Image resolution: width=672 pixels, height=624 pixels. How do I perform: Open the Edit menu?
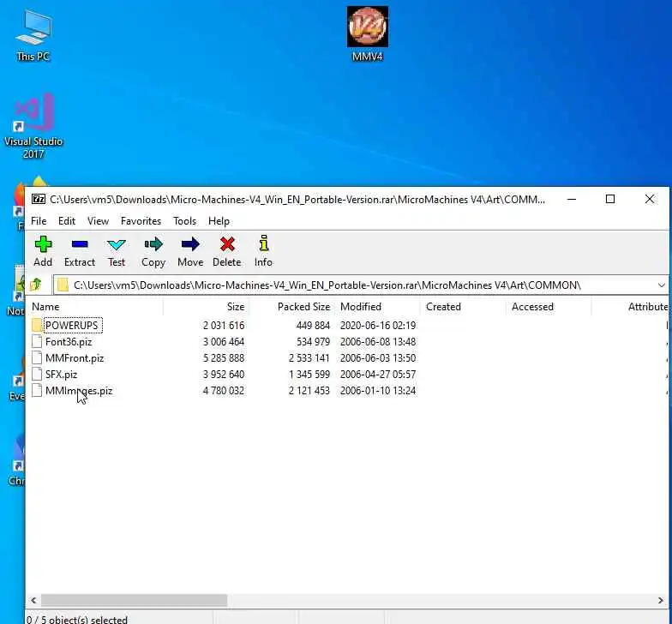(67, 221)
